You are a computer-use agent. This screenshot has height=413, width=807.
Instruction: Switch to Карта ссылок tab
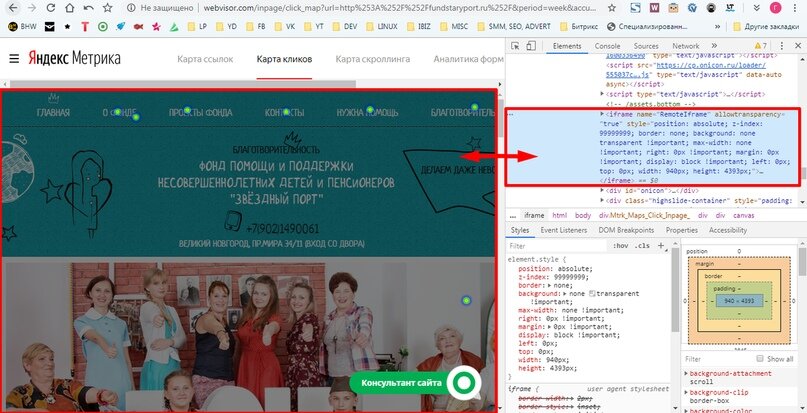[x=205, y=59]
